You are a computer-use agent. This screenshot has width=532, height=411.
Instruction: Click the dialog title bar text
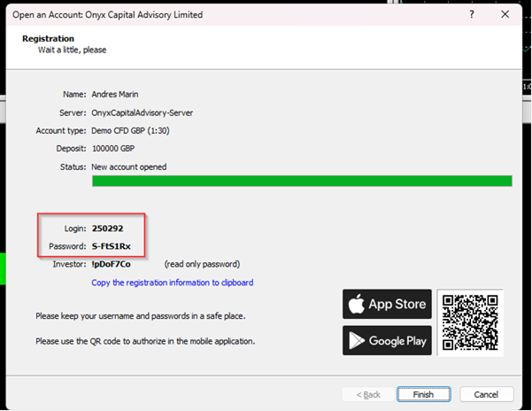(107, 14)
